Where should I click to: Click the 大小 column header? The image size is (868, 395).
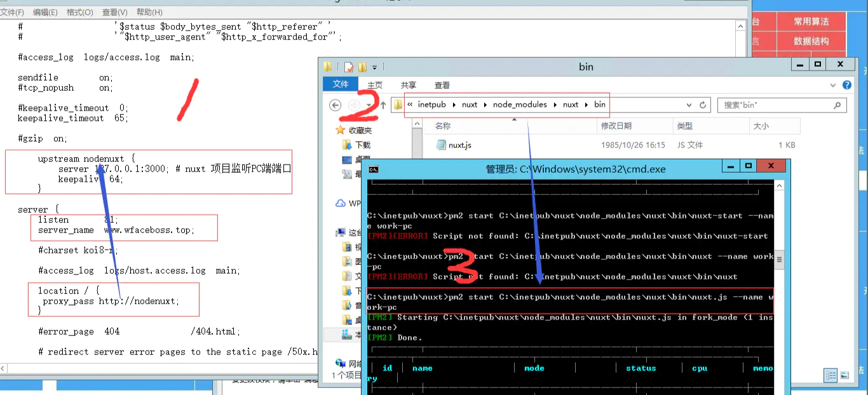click(774, 126)
